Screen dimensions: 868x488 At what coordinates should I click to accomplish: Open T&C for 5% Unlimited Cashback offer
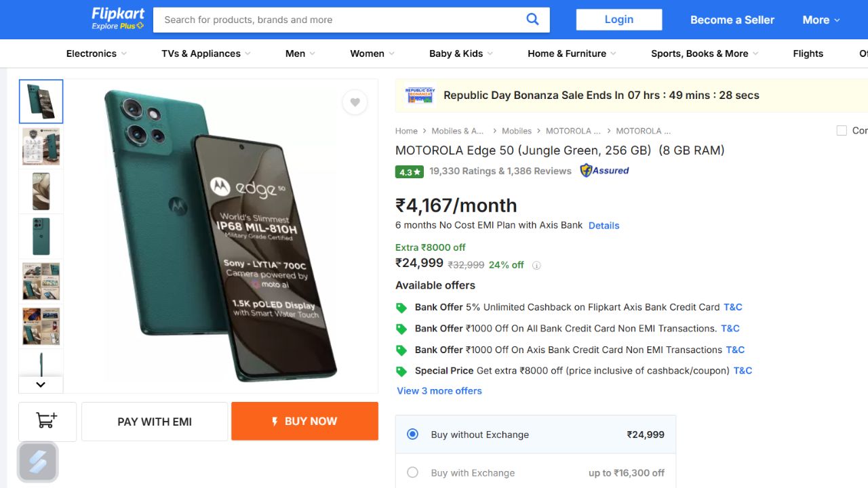[733, 307]
